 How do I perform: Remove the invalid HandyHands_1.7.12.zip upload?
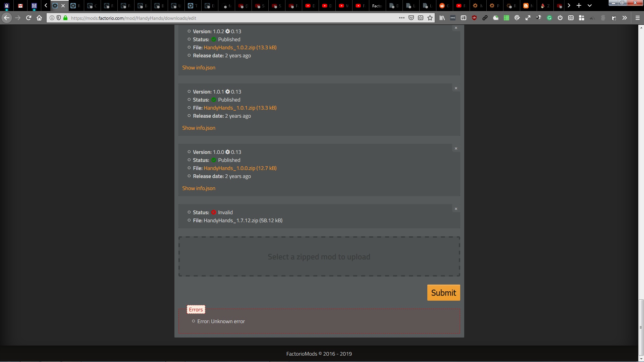[456, 209]
